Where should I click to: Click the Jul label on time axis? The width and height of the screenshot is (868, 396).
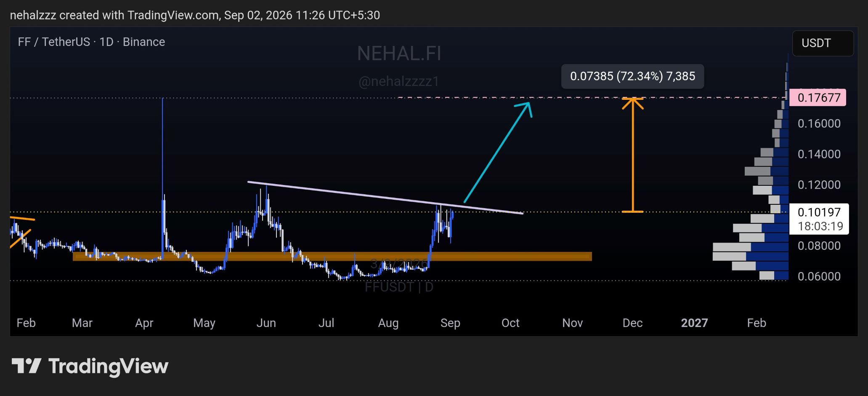(326, 323)
